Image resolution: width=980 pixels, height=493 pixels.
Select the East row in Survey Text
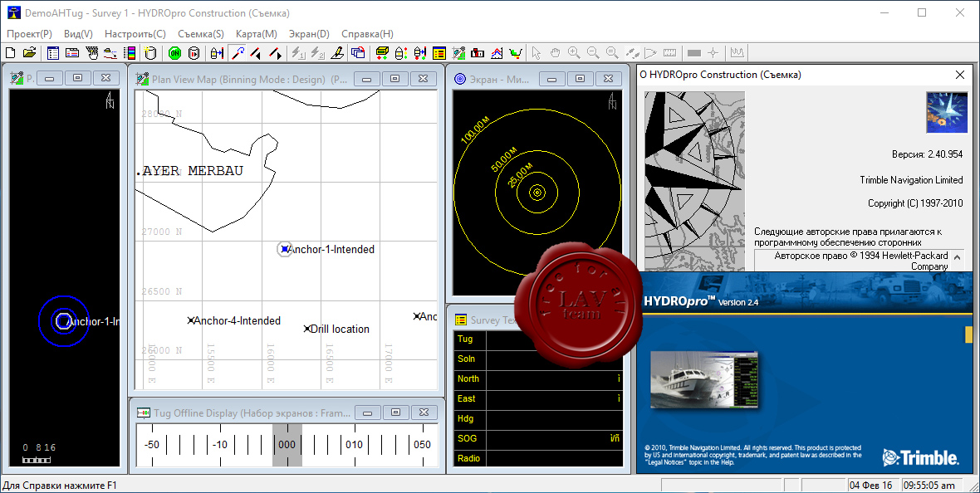(538, 398)
